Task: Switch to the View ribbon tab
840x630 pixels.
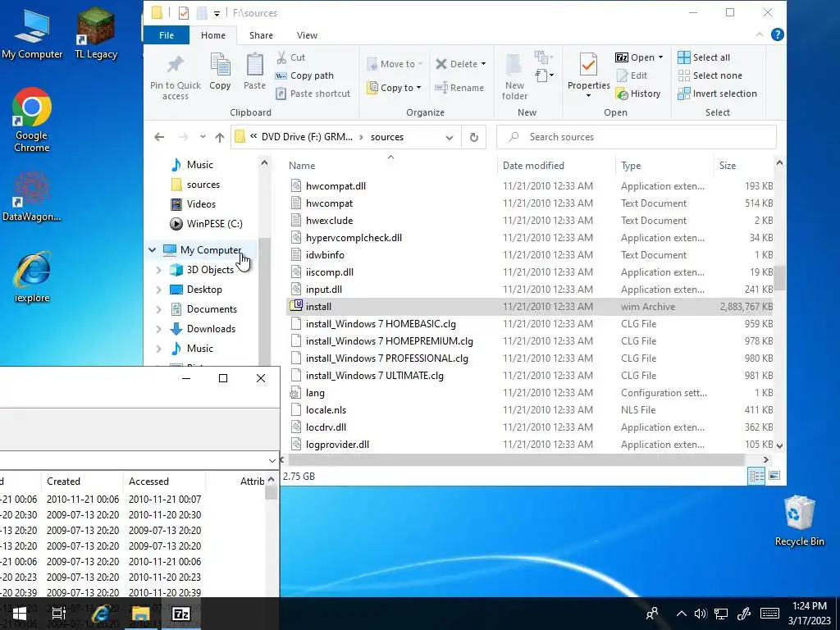Action: pyautogui.click(x=307, y=35)
